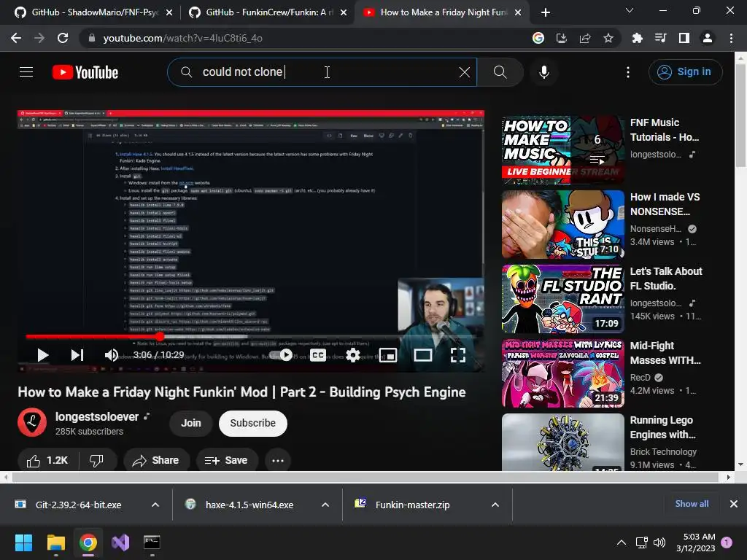Open Chrome extensions puzzle icon

pyautogui.click(x=637, y=38)
